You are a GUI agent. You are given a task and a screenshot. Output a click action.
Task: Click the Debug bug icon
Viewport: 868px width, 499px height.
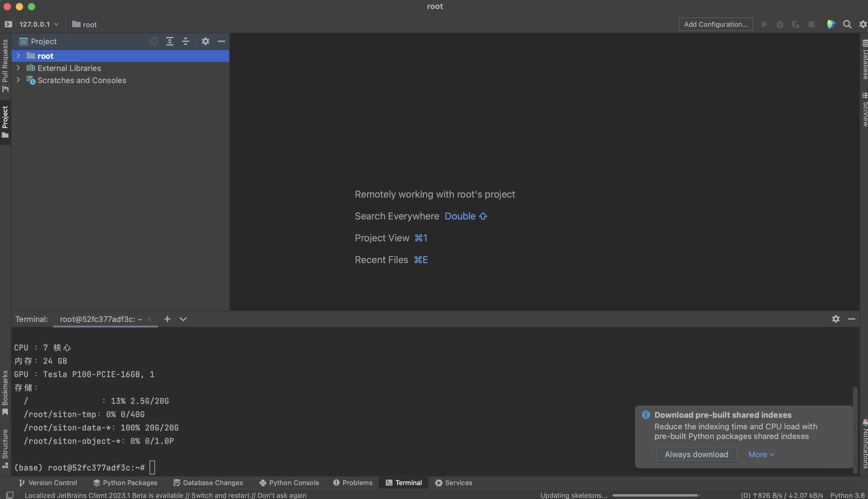(x=780, y=24)
